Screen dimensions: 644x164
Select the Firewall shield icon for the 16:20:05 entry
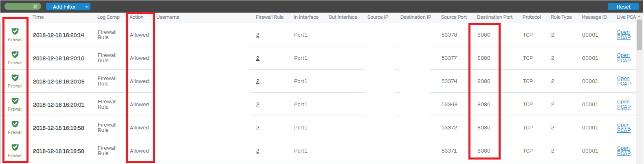point(15,78)
